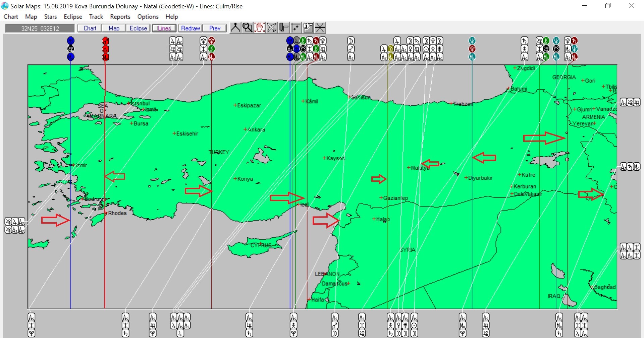Image resolution: width=644 pixels, height=338 pixels.
Task: Click Ankara city marker on the map
Action: 245,129
